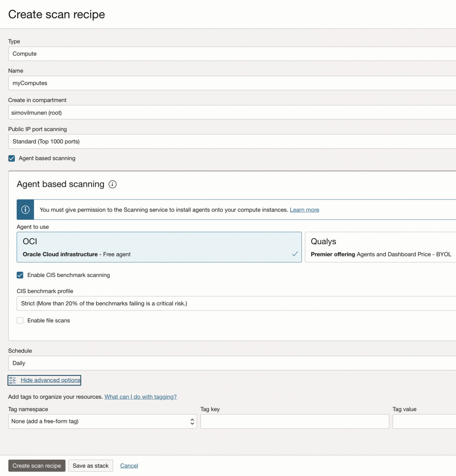Select the Qualys premier offering agent
The height and width of the screenshot is (476, 456).
click(x=380, y=247)
